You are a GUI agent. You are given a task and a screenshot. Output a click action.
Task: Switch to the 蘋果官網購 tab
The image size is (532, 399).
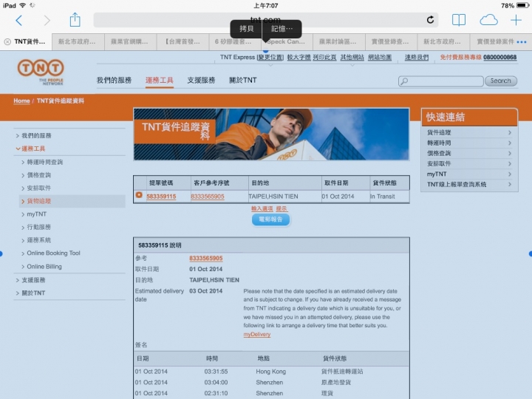(x=131, y=41)
